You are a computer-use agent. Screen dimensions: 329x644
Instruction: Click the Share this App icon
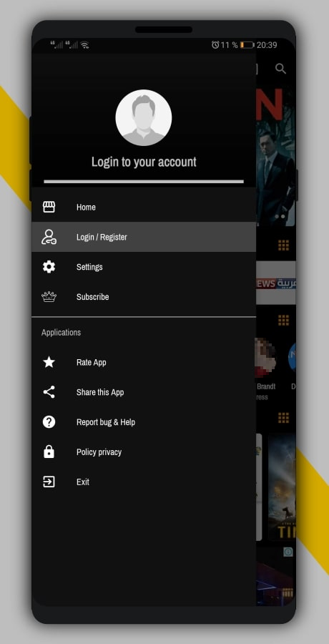(49, 392)
